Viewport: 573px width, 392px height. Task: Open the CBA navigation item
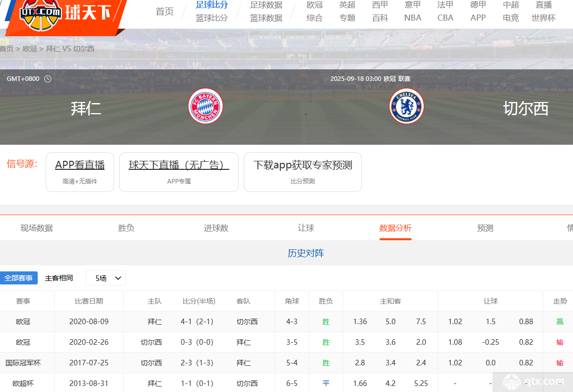(445, 18)
